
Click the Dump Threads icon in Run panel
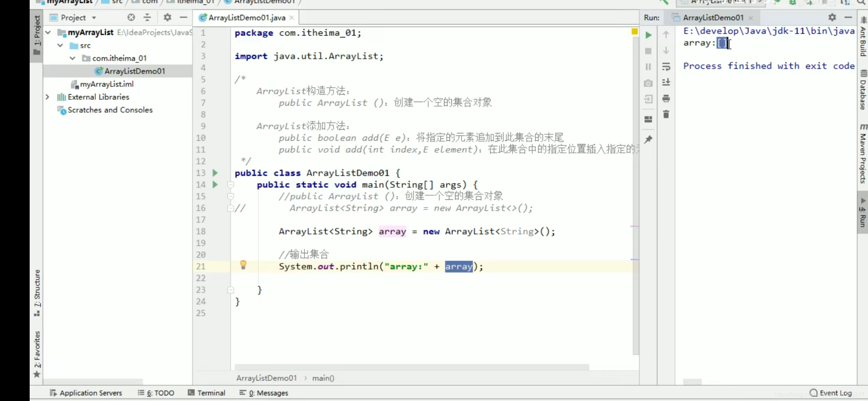pyautogui.click(x=649, y=82)
